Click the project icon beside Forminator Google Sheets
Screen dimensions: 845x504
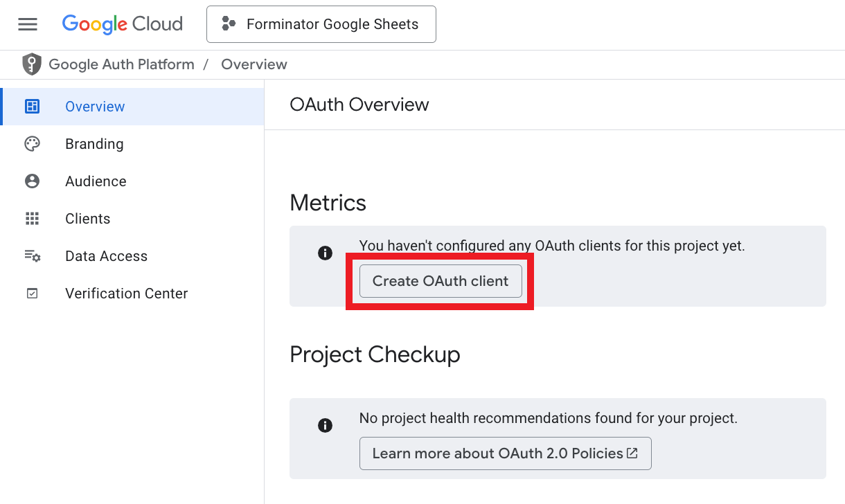[229, 24]
